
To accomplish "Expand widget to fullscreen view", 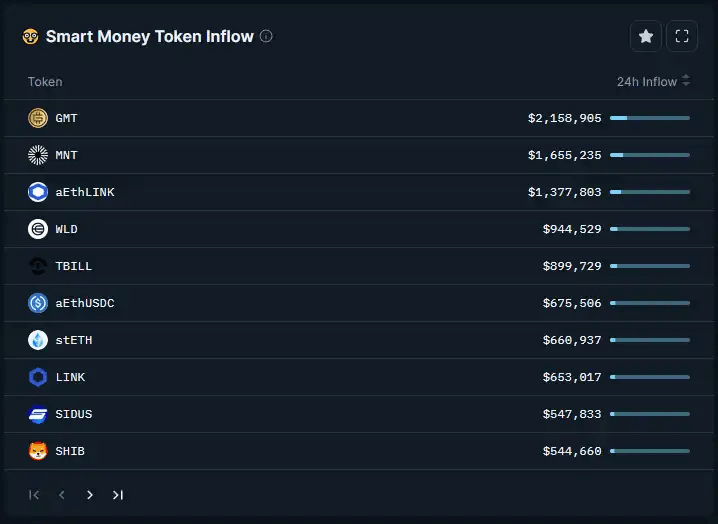I will pos(682,36).
